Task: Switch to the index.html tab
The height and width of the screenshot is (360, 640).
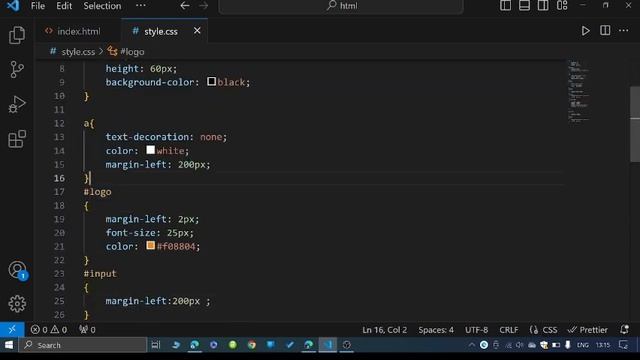Action: pyautogui.click(x=78, y=31)
